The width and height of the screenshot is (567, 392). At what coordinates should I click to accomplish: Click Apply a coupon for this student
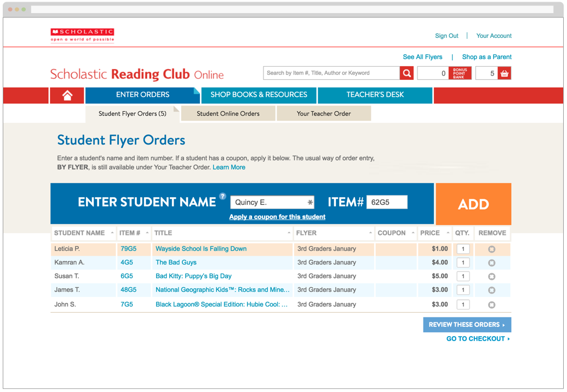[x=277, y=217]
